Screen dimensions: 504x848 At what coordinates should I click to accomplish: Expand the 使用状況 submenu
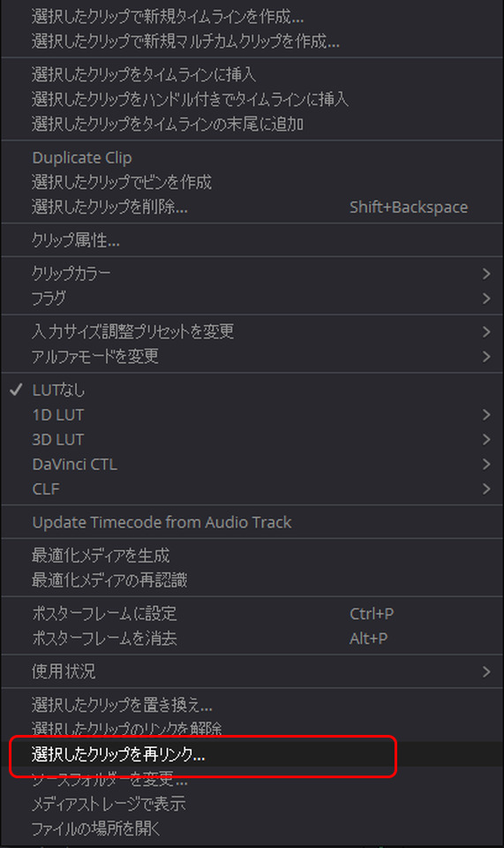pyautogui.click(x=252, y=671)
